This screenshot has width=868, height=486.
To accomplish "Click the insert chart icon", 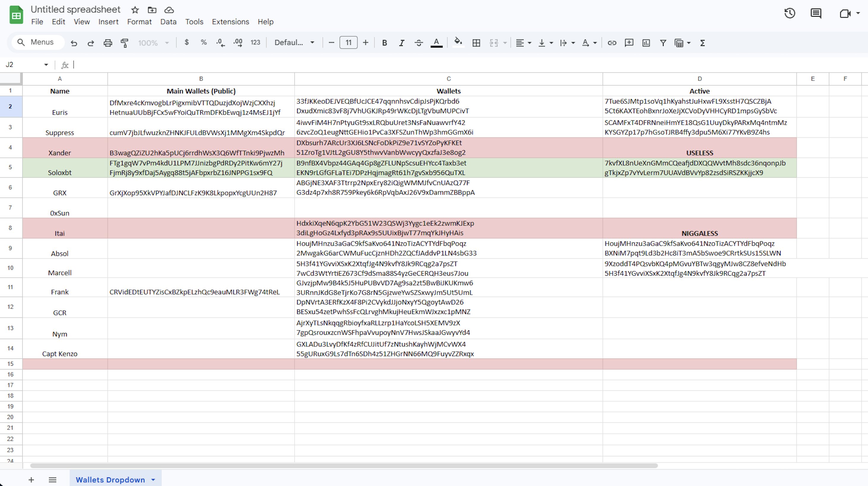I will pyautogui.click(x=646, y=43).
